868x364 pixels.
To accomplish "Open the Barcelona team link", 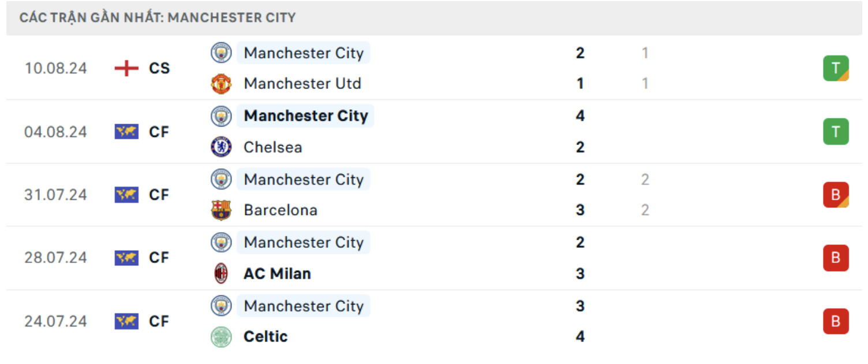I will [280, 210].
